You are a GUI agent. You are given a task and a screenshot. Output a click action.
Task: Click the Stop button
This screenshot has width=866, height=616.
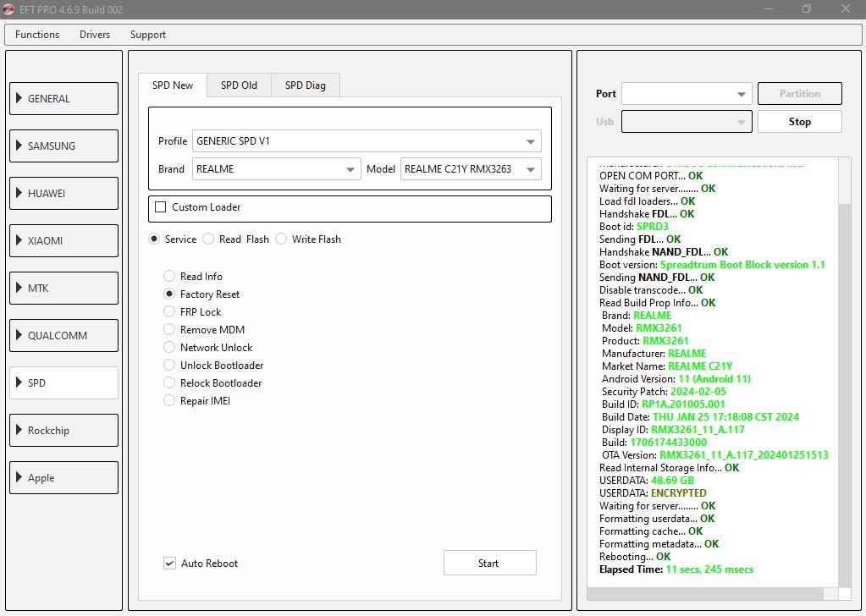[799, 122]
